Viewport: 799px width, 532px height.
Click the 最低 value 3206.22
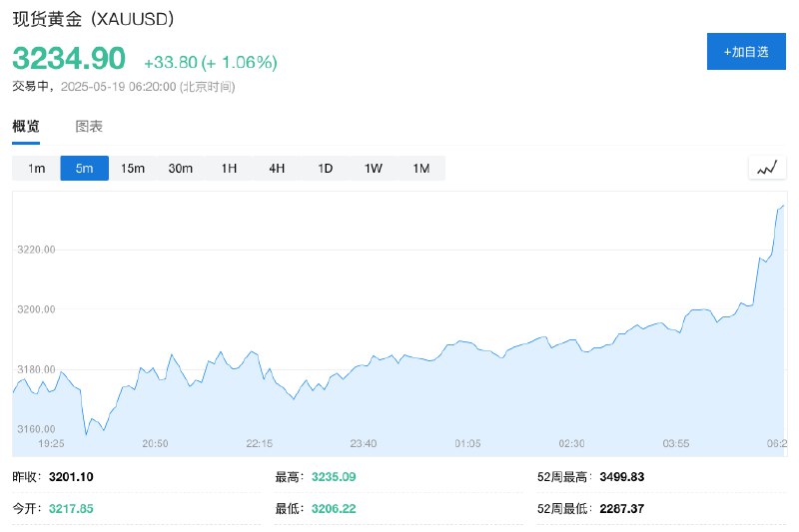point(334,509)
